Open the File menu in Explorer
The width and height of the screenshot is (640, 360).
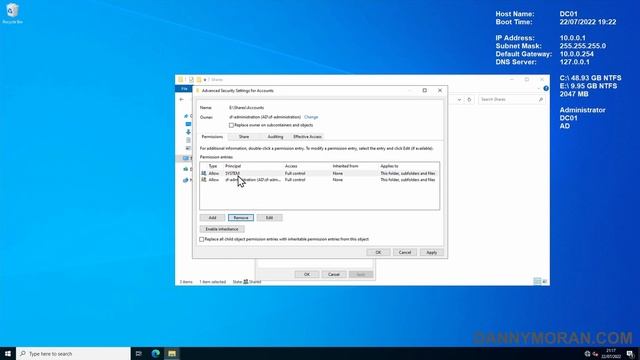pos(184,89)
